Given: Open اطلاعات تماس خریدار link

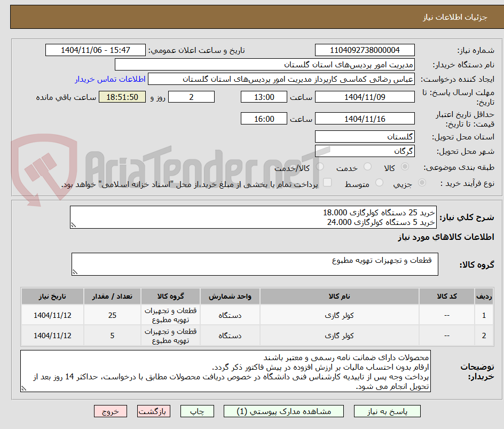Looking at the screenshot, I should tap(110, 79).
